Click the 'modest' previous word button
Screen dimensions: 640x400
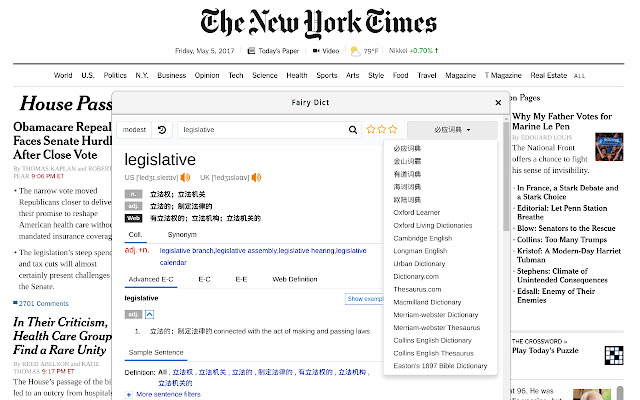[134, 130]
